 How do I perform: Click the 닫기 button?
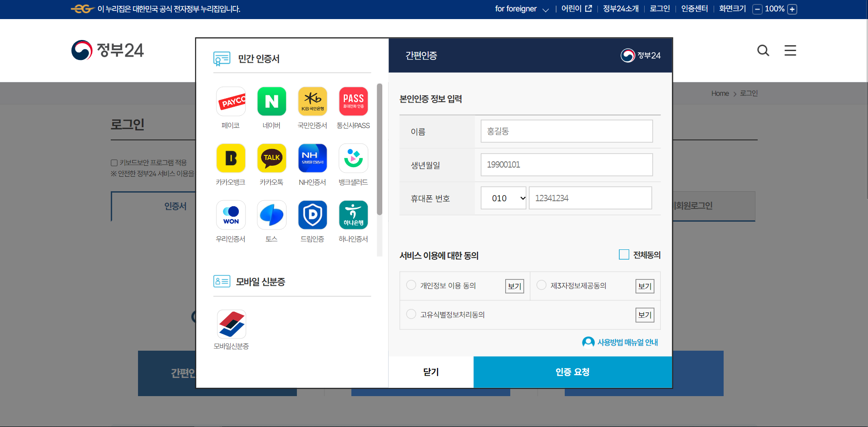coord(431,372)
